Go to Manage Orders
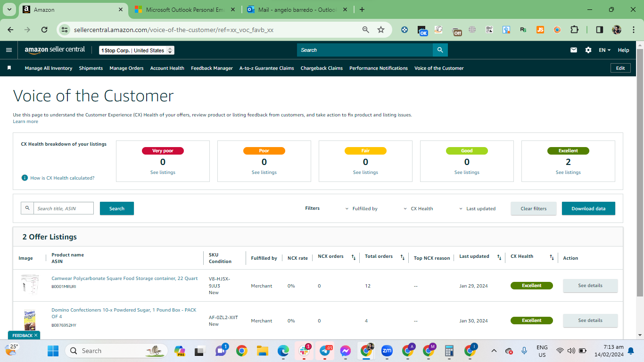Viewport: 644px width, 362px height. [126, 68]
